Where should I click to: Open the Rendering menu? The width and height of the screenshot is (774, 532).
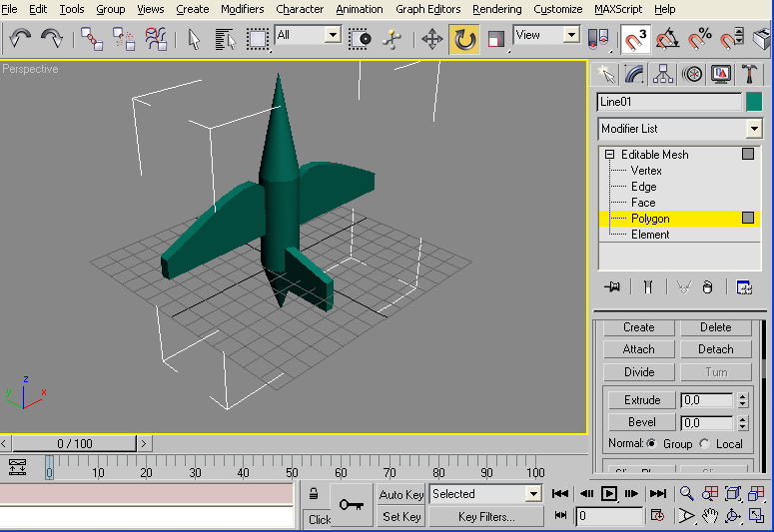point(497,9)
